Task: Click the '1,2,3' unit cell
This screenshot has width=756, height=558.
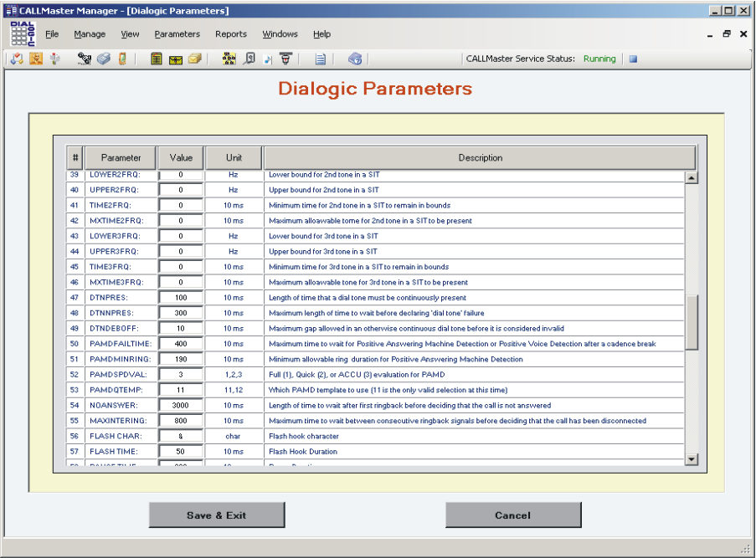Action: click(x=234, y=375)
